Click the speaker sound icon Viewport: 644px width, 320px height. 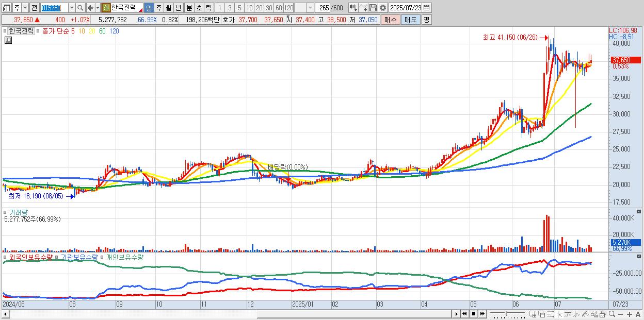coord(90,8)
